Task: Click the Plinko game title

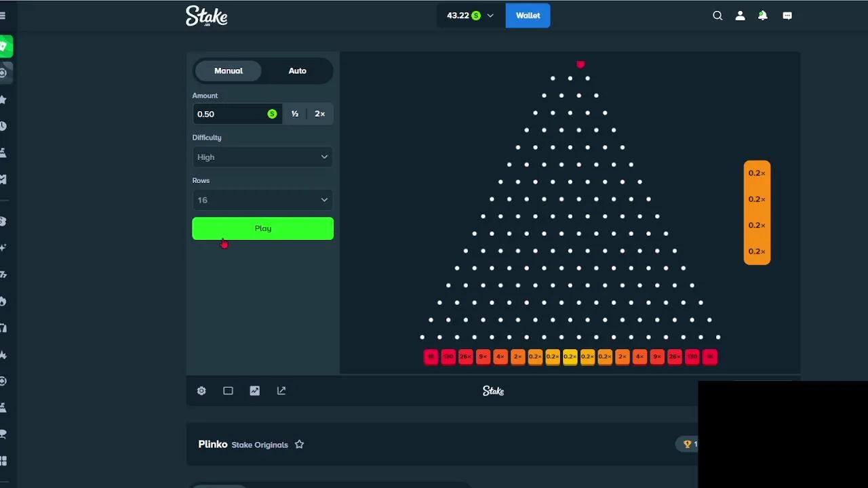Action: pyautogui.click(x=213, y=444)
